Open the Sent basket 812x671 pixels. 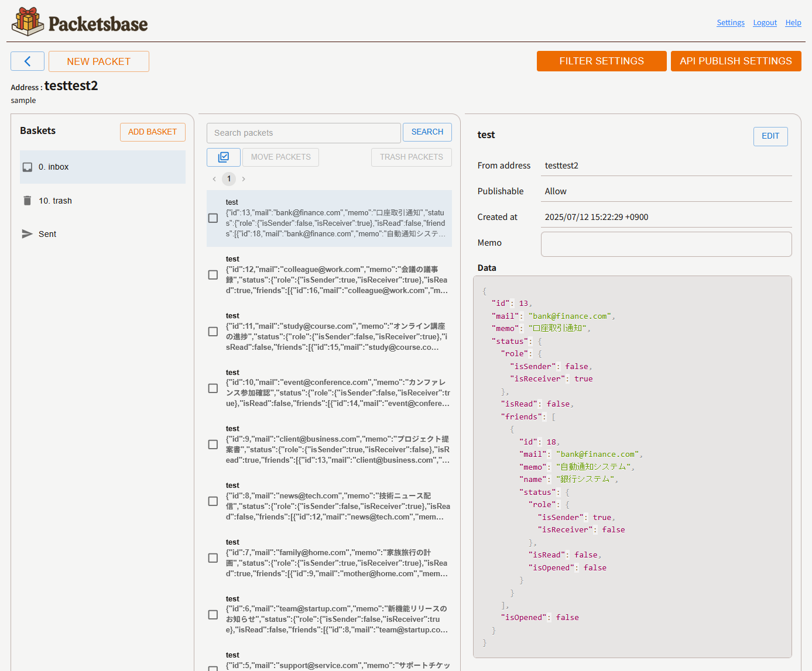tap(102, 234)
